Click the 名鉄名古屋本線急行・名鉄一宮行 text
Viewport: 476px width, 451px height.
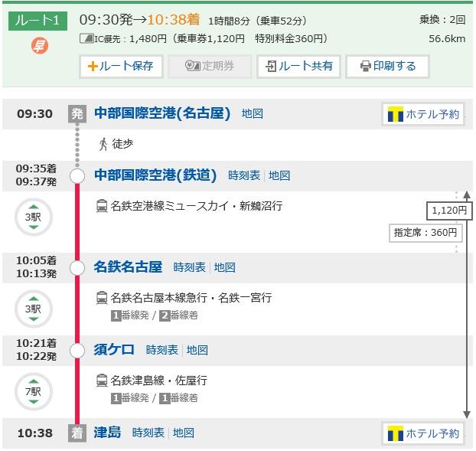pyautogui.click(x=191, y=298)
